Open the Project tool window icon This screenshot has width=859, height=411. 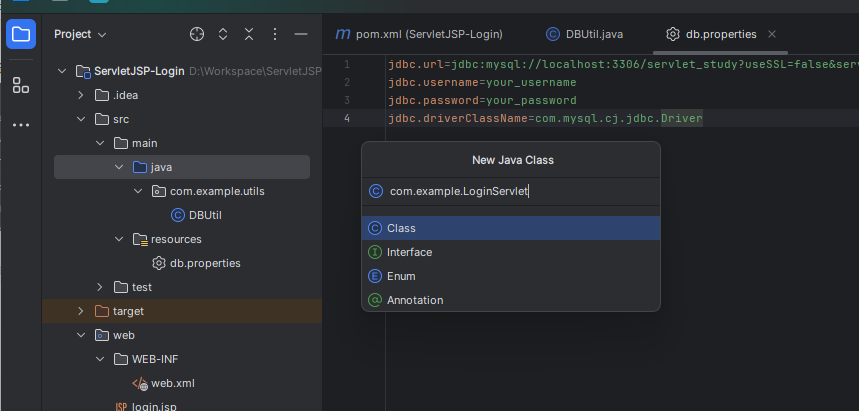point(20,35)
